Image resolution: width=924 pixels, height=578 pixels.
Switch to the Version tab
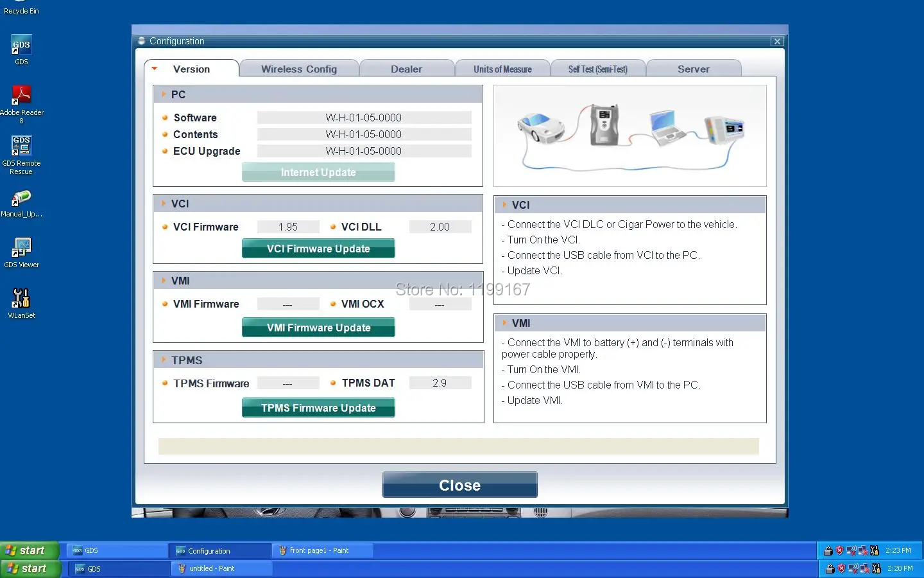[191, 69]
